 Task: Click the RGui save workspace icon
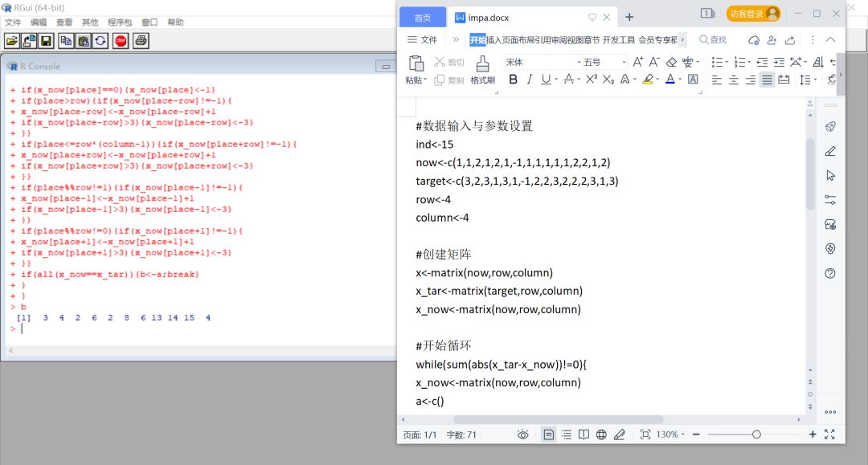pyautogui.click(x=46, y=41)
